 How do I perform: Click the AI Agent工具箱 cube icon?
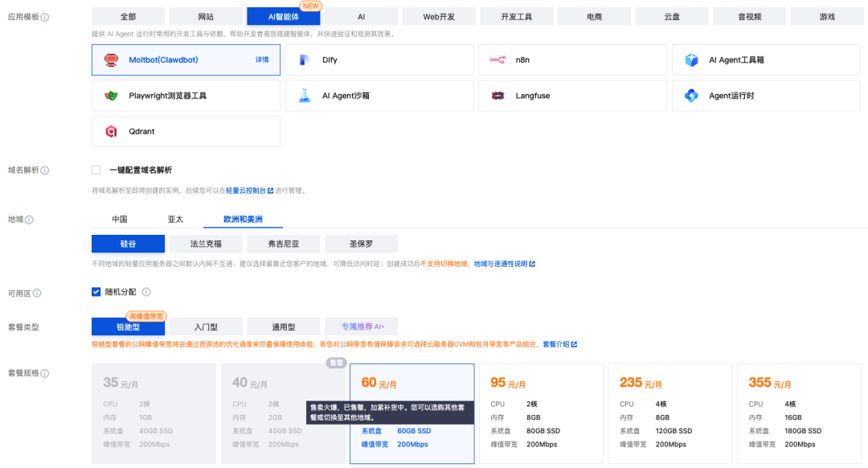tap(691, 60)
